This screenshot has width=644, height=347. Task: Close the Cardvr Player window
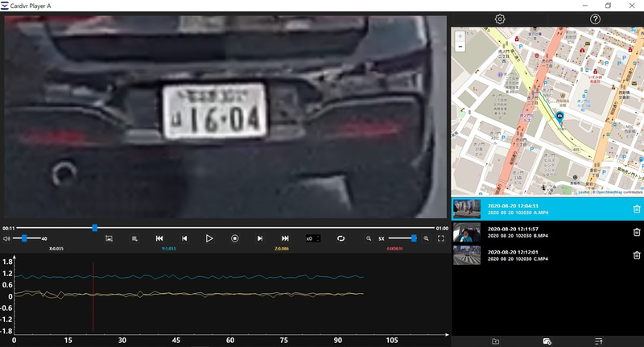tap(632, 6)
